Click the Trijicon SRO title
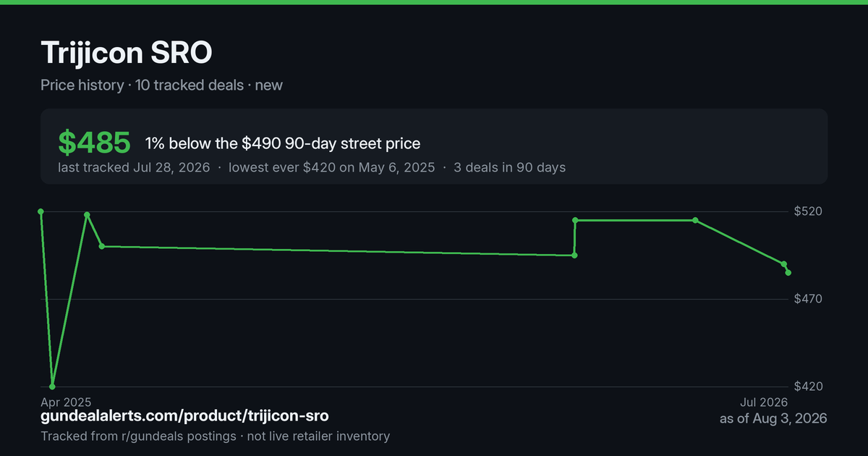868x456 pixels. click(x=127, y=54)
